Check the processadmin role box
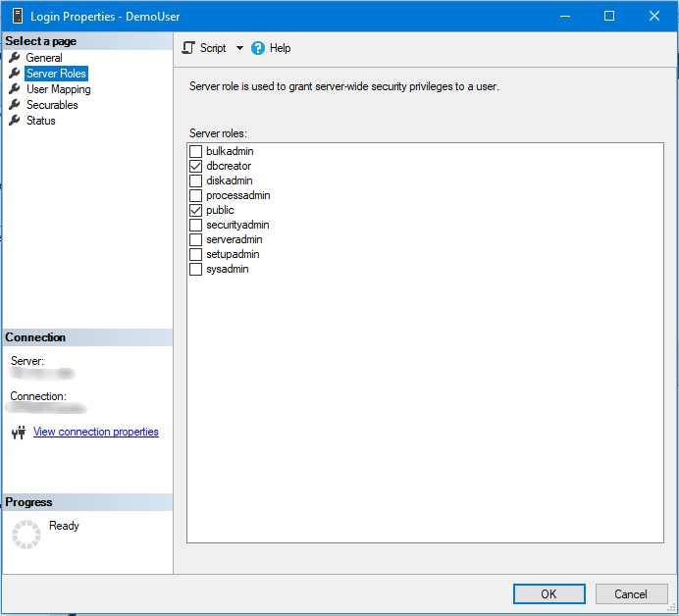This screenshot has height=616, width=679. pos(195,195)
